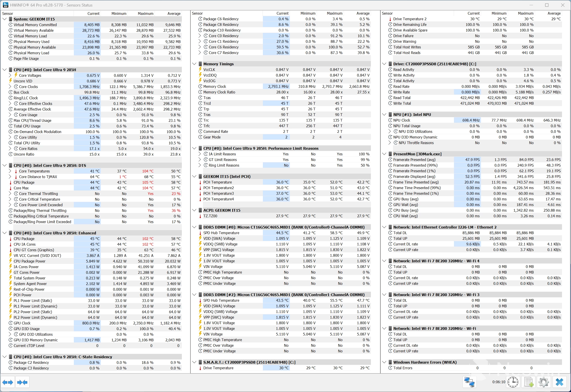
Task: Select the GPU D3D Memory Dynamic row
Action: pyautogui.click(x=95, y=340)
